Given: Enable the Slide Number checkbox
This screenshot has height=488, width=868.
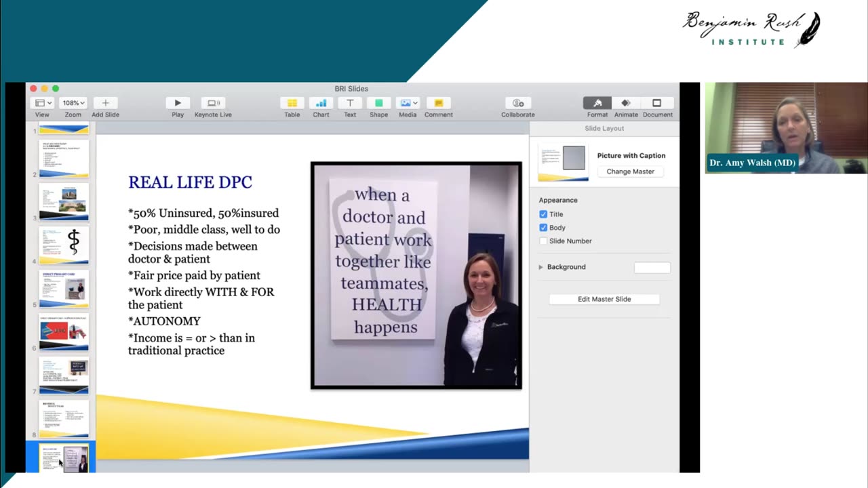Looking at the screenshot, I should tap(543, 241).
